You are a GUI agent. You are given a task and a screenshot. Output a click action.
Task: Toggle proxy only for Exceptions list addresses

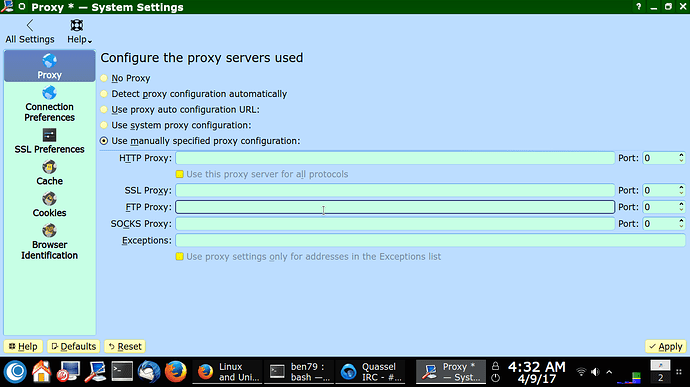(x=308, y=257)
